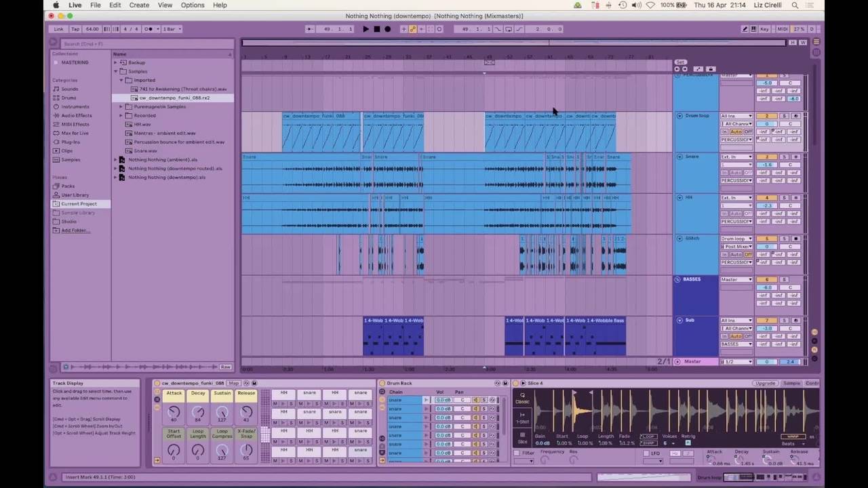The height and width of the screenshot is (488, 868).
Task: Click the Link button
Action: (59, 29)
